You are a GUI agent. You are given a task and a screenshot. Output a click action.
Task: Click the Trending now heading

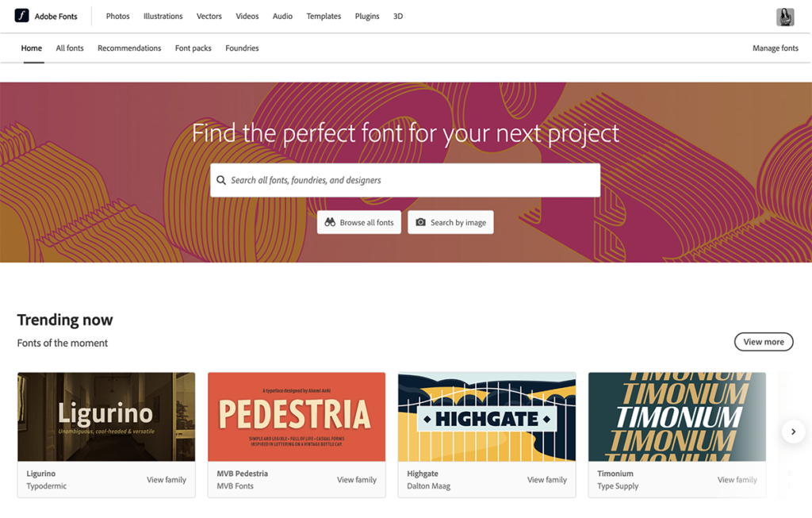click(x=65, y=320)
